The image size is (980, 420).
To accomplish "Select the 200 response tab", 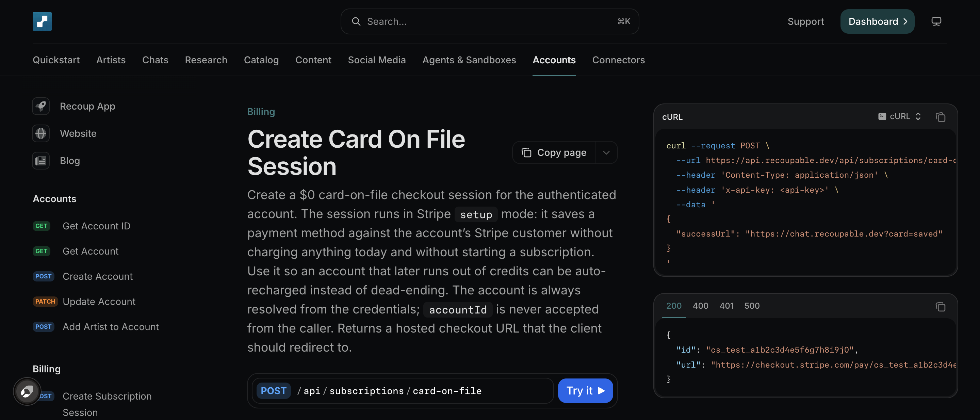I will coord(674,306).
